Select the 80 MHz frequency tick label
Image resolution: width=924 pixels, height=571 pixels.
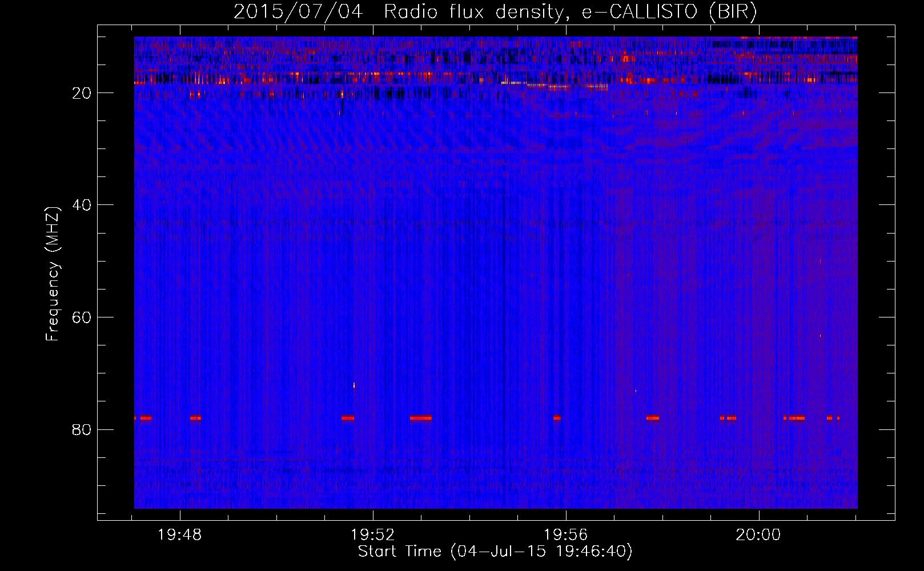82,429
